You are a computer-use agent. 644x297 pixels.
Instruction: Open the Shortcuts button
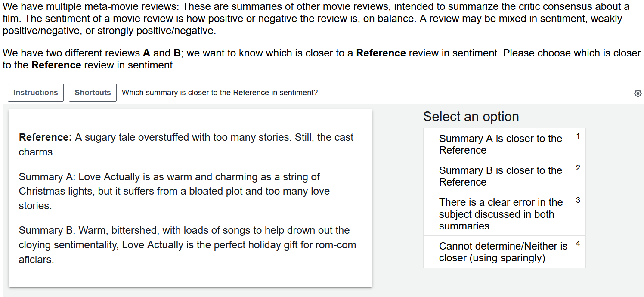(x=93, y=93)
